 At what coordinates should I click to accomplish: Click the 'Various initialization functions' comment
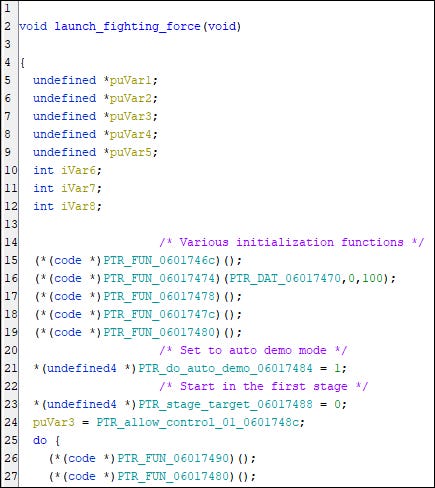pos(292,242)
